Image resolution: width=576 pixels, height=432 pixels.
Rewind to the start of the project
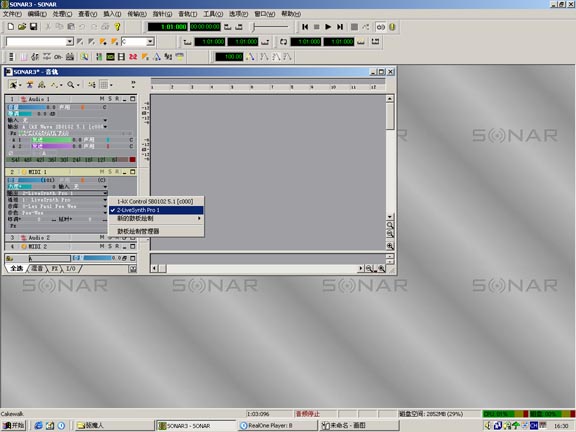pyautogui.click(x=305, y=27)
